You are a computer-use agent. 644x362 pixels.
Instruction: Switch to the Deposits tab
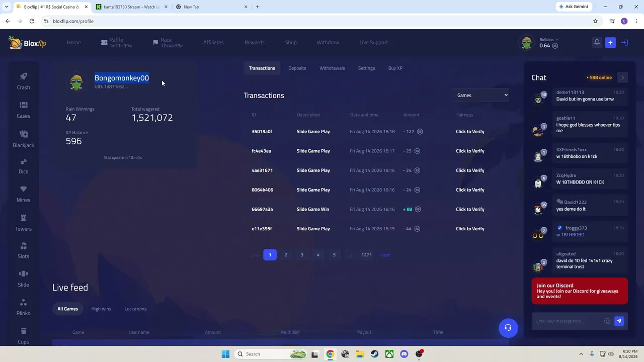point(297,68)
